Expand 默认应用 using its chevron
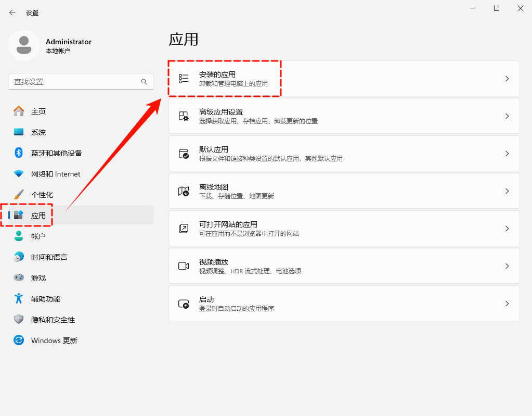Viewport: 532px width, 416px height. [x=507, y=154]
